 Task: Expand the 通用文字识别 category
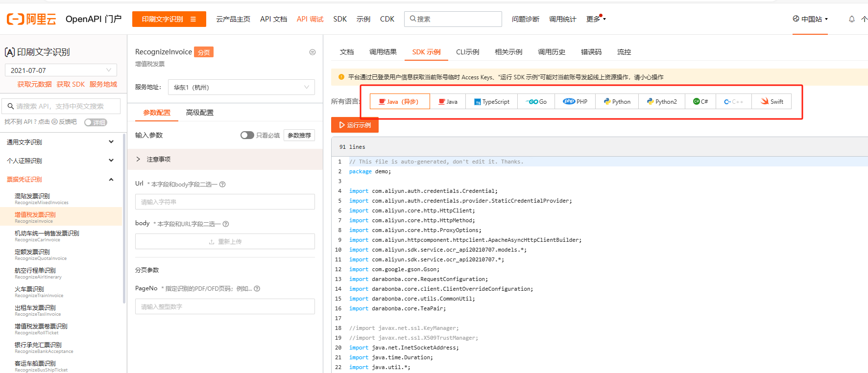pyautogui.click(x=61, y=142)
